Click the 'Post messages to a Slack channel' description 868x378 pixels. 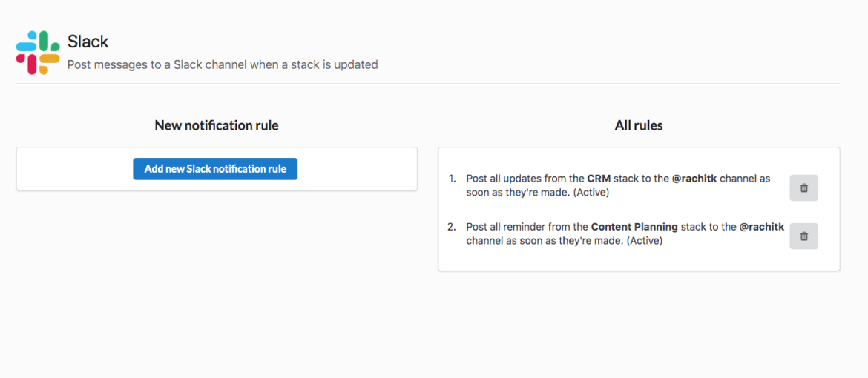pyautogui.click(x=223, y=64)
